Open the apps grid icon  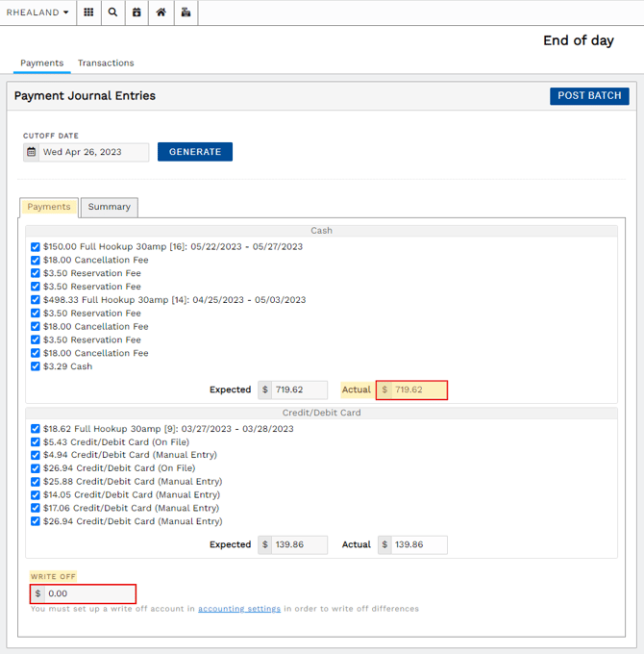click(88, 13)
